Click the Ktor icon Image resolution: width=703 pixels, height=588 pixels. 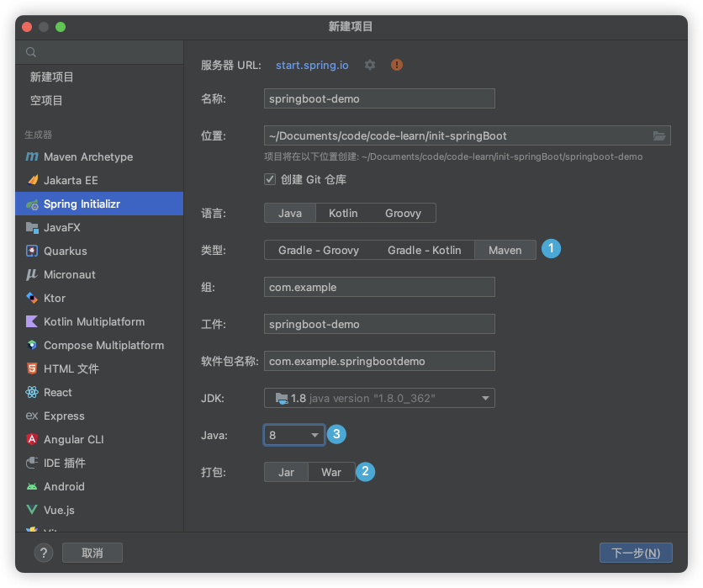click(32, 298)
